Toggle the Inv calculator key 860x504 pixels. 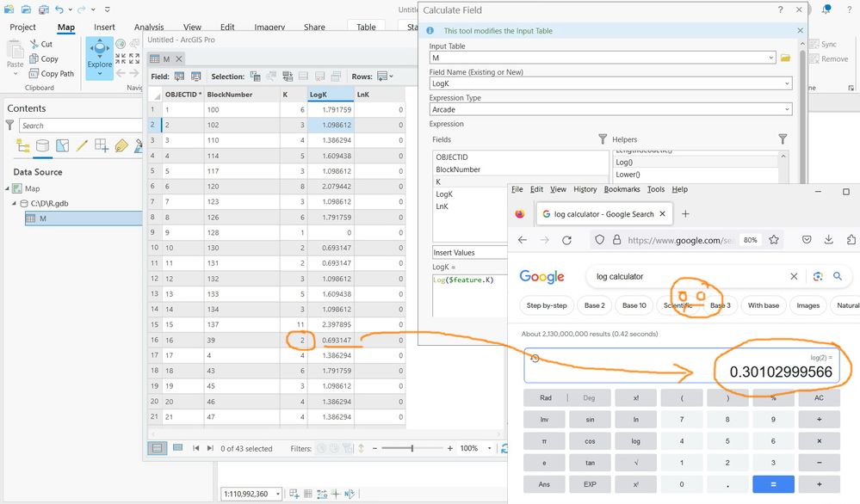[545, 420]
